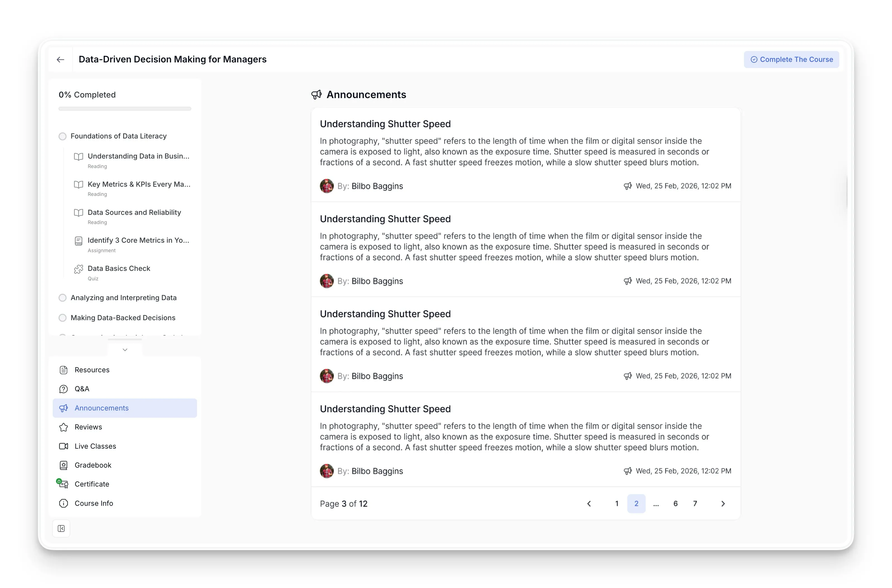Jump to page 6 of announcements

(x=675, y=504)
